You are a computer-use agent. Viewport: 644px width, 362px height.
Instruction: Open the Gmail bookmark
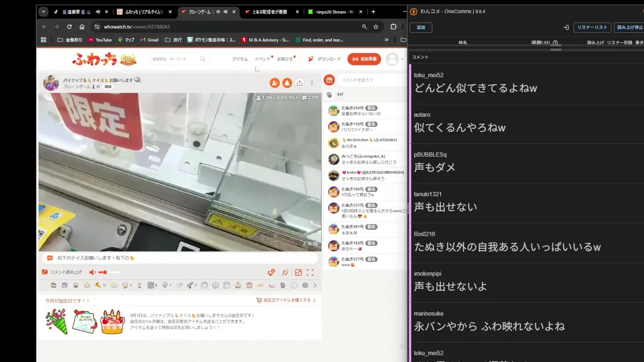click(x=149, y=40)
